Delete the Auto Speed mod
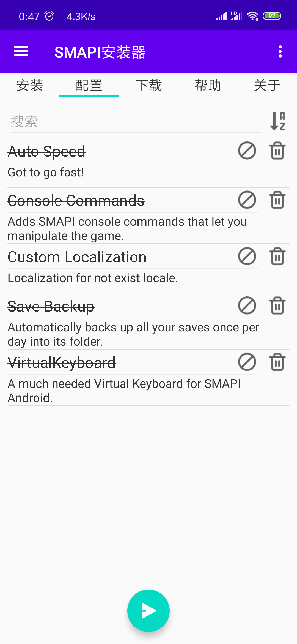 tap(277, 151)
